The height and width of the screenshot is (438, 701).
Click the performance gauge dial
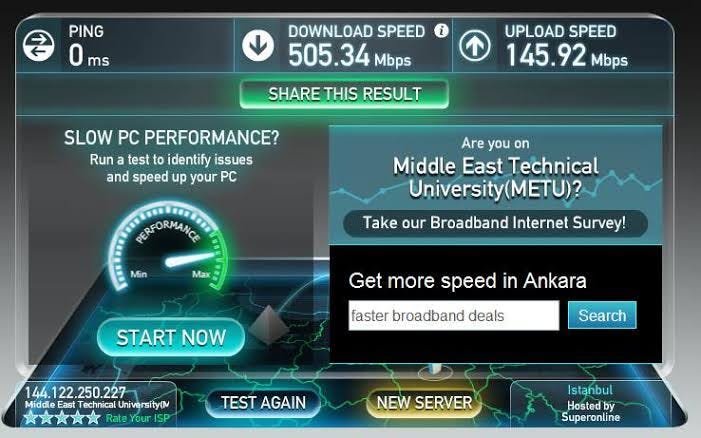pyautogui.click(x=169, y=246)
